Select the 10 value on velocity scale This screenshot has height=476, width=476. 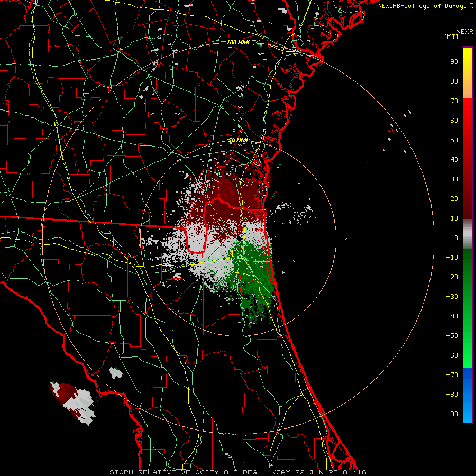(x=454, y=218)
